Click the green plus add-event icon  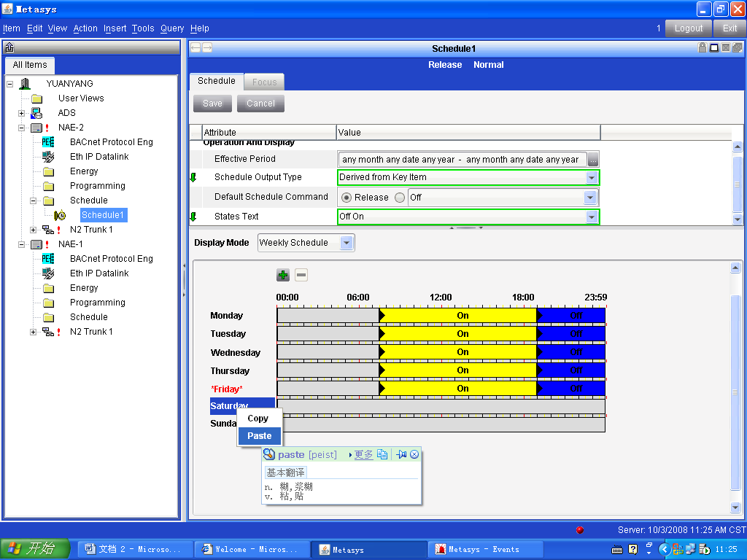point(283,275)
